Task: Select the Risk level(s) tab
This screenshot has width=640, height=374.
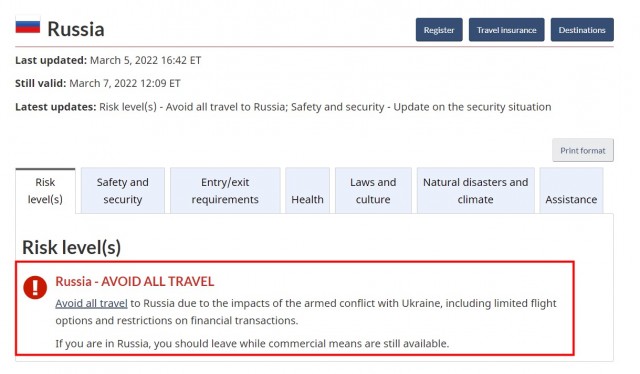Action: [45, 191]
